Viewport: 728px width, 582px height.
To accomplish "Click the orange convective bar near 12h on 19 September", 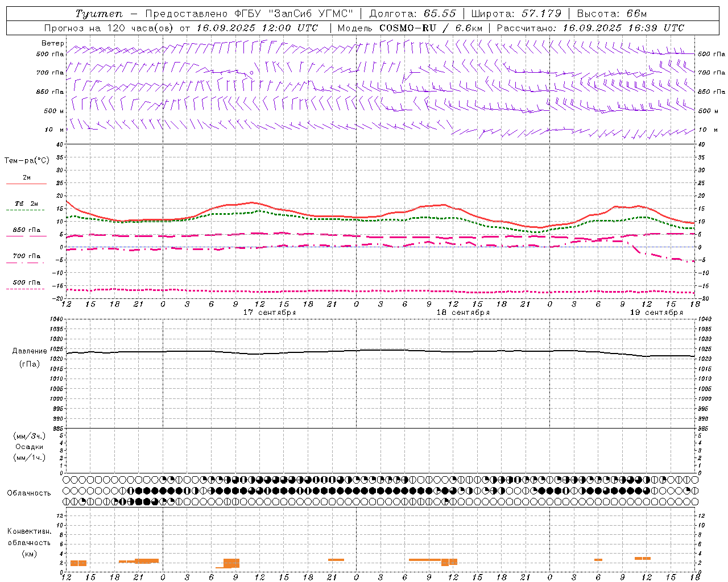I will [x=643, y=558].
